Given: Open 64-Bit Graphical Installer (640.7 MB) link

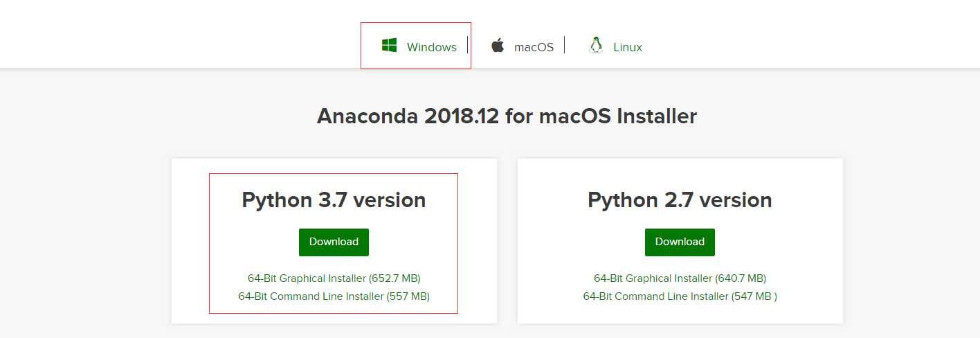Looking at the screenshot, I should (680, 278).
